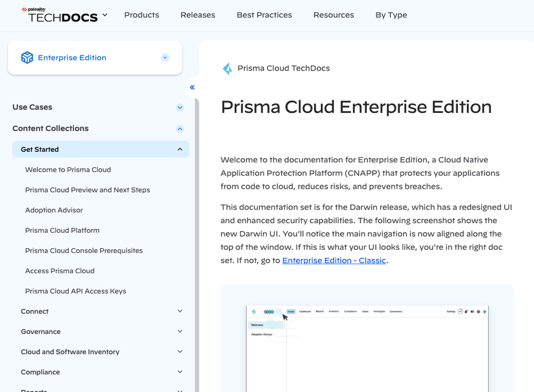The image size is (534, 392).
Task: Collapse the Content Collections section
Action: 180,129
